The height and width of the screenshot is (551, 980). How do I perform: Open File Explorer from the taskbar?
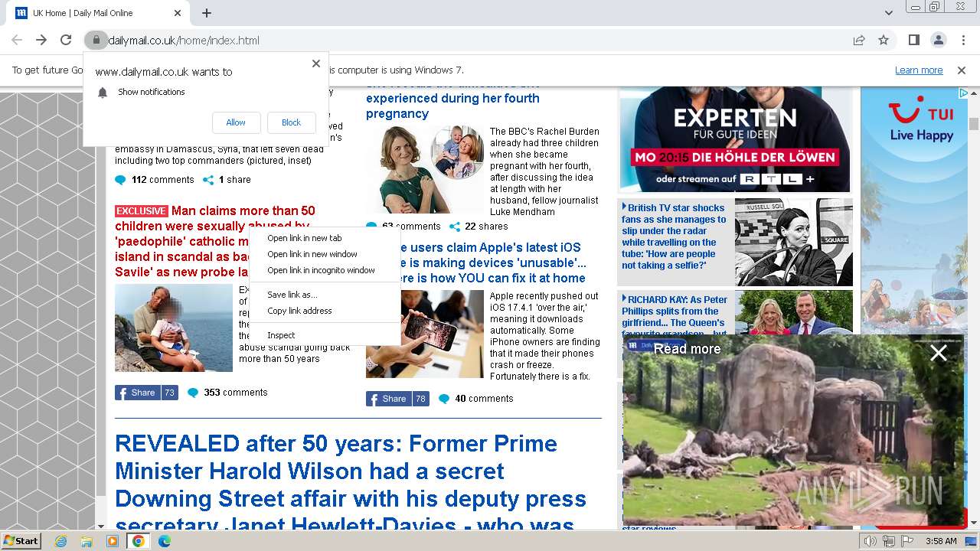(87, 541)
